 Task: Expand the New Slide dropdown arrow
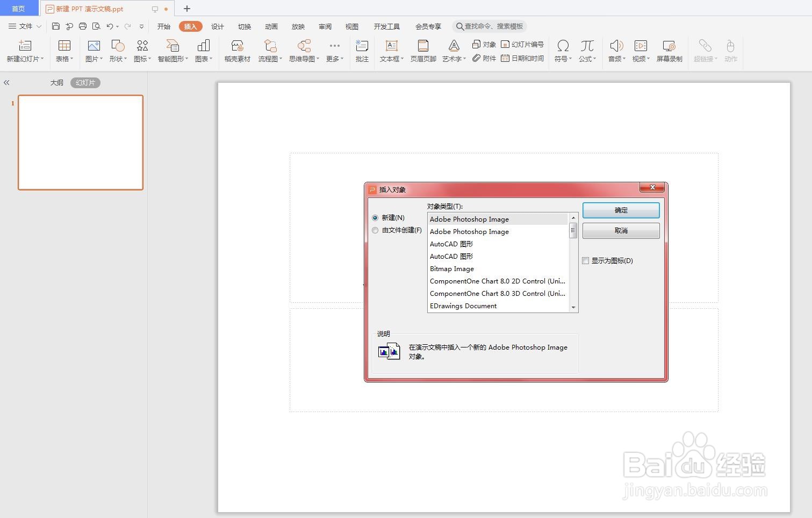[42, 59]
